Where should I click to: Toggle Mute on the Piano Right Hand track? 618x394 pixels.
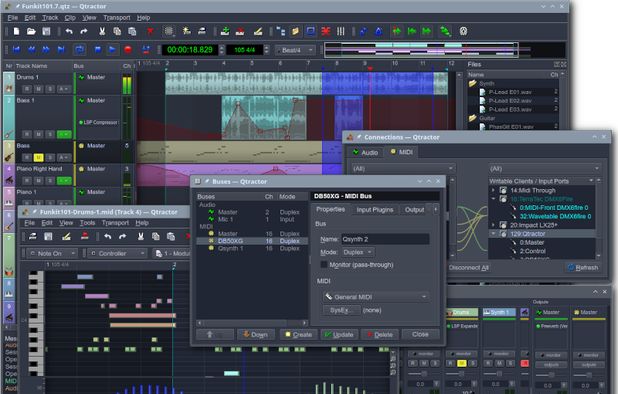tap(39, 180)
